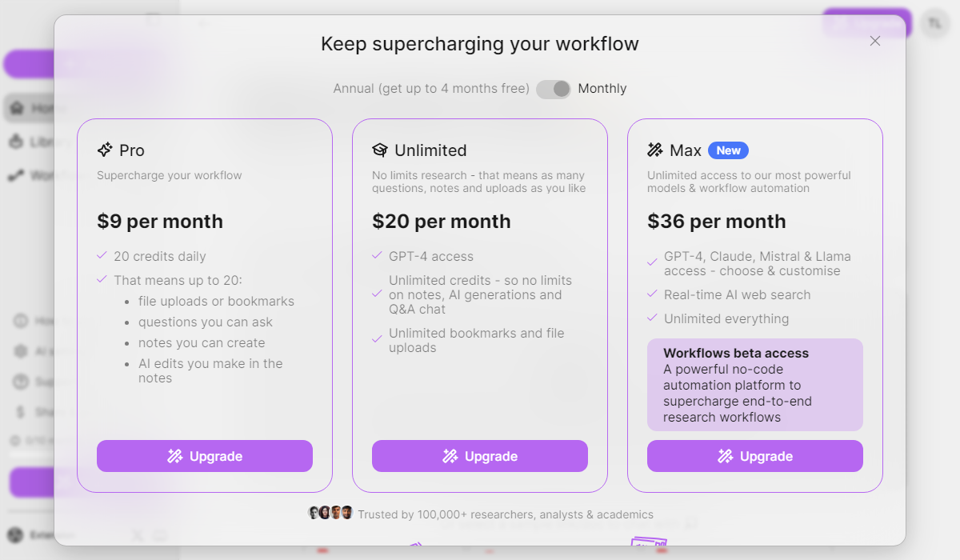Click the checkmark next to Unlimited everything
The image size is (960, 560).
click(x=652, y=318)
